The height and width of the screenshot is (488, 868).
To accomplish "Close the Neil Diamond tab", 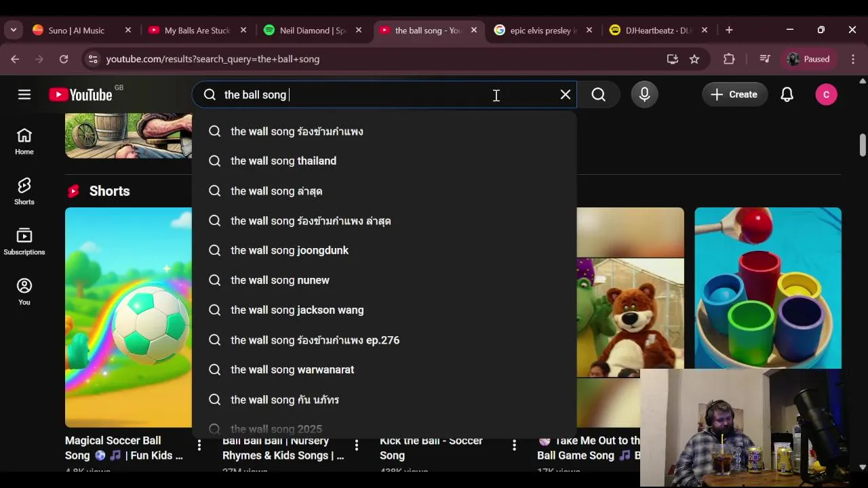I will [359, 30].
